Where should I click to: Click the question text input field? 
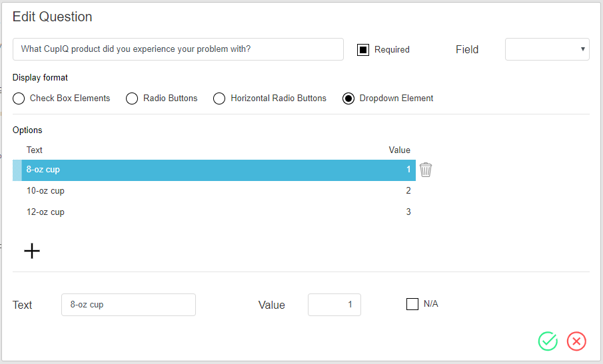[178, 49]
